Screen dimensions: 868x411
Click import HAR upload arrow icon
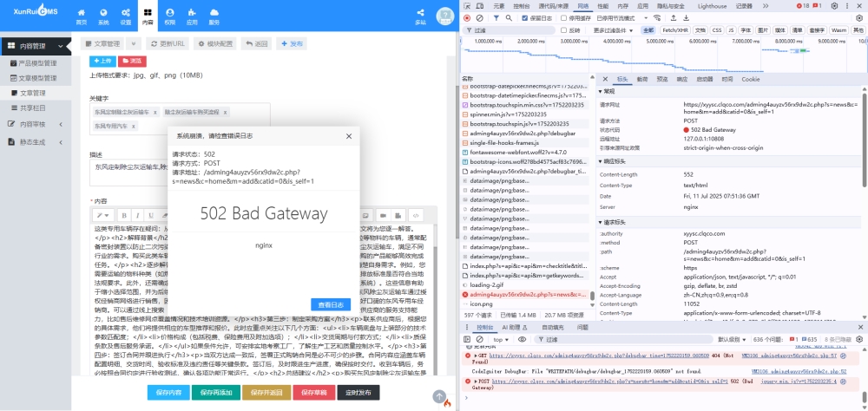(674, 17)
